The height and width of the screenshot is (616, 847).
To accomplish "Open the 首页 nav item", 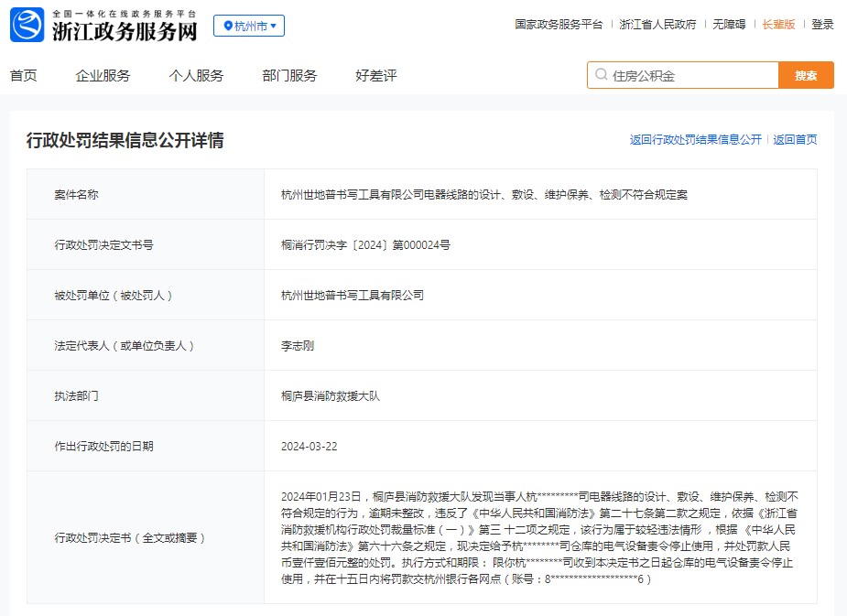I will tap(23, 76).
